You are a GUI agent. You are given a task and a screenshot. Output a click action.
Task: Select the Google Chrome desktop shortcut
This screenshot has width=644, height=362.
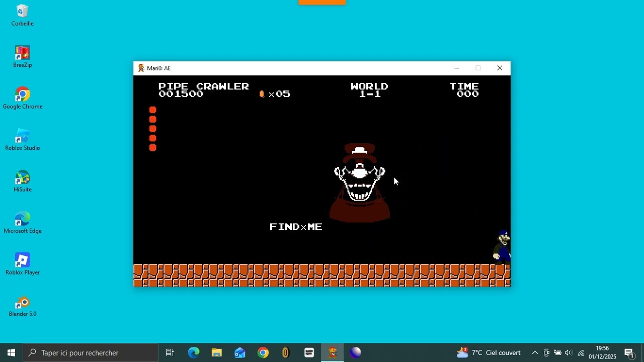point(22,98)
